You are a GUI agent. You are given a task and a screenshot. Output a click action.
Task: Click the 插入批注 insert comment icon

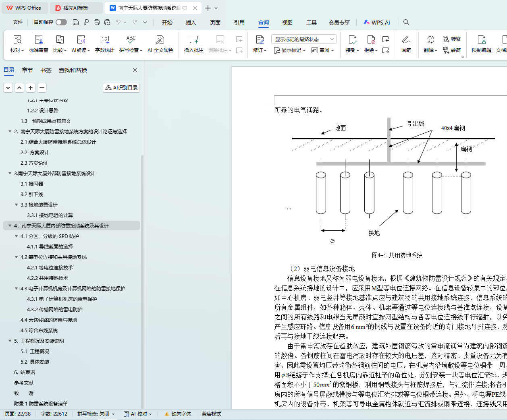[x=193, y=40]
